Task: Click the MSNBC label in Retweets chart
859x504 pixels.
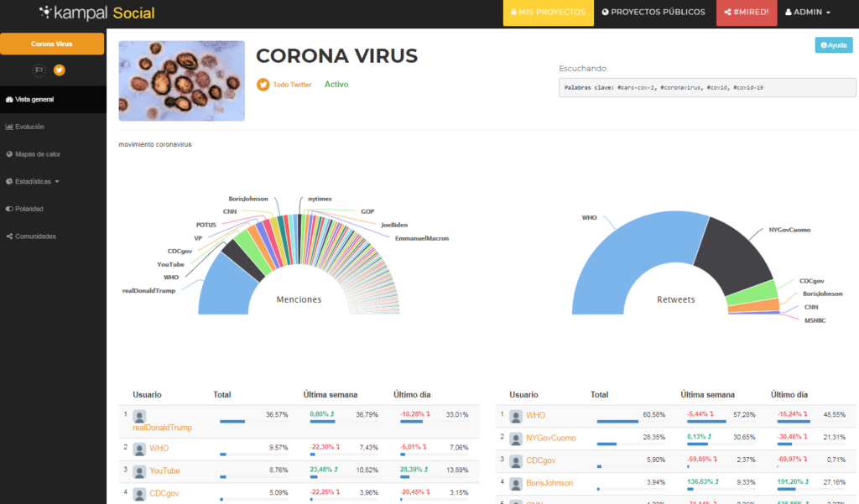Action: pyautogui.click(x=815, y=320)
